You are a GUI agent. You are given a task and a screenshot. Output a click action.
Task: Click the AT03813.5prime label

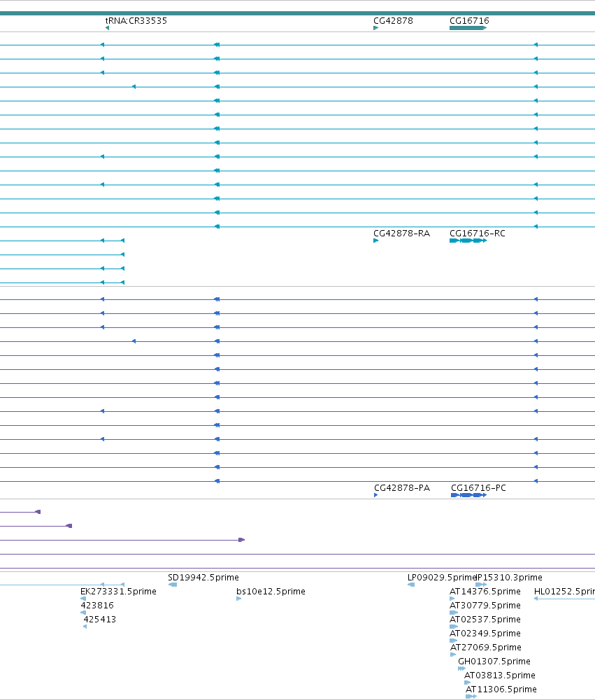click(x=499, y=675)
